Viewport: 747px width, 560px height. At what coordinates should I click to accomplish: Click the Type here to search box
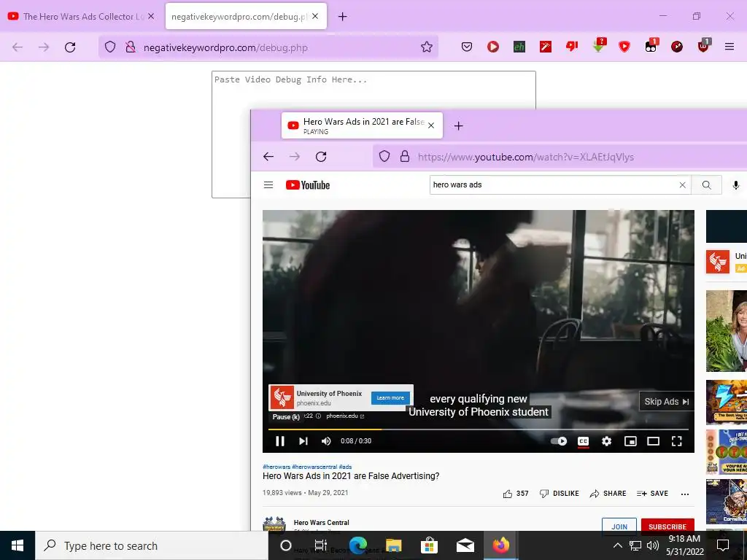point(152,545)
